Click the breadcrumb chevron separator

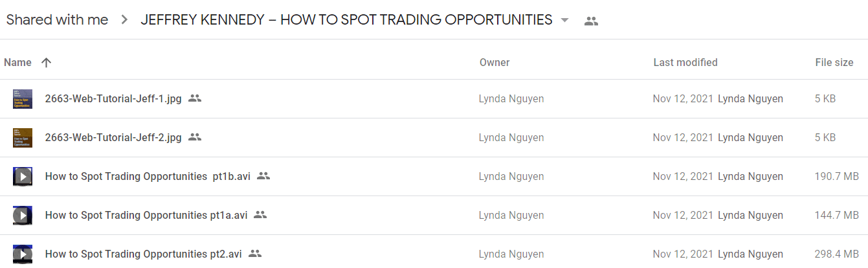[x=124, y=20]
